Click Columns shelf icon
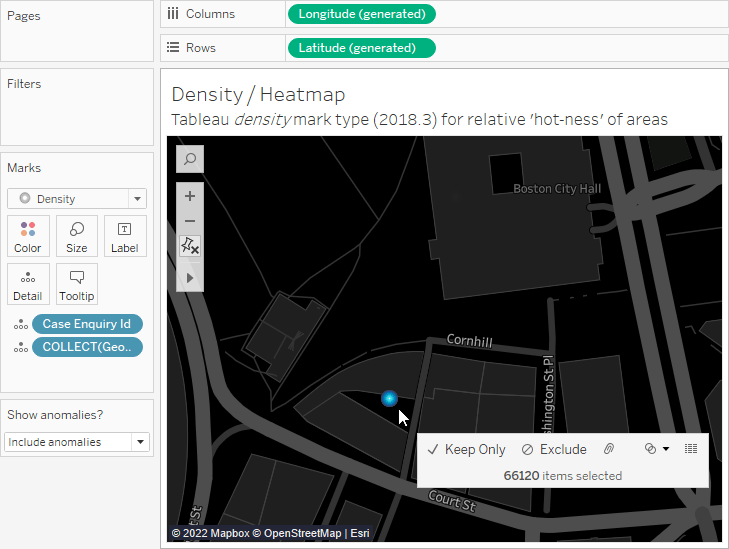The height and width of the screenshot is (549, 729). pos(173,14)
